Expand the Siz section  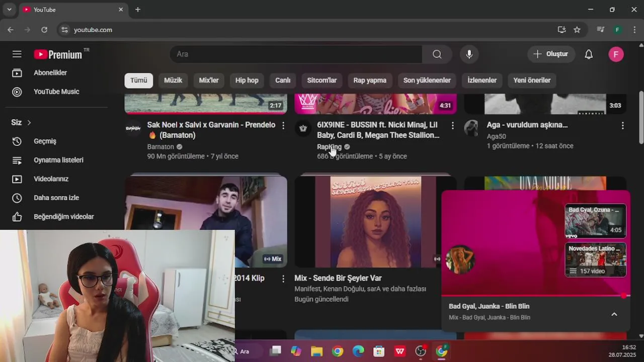pyautogui.click(x=21, y=123)
